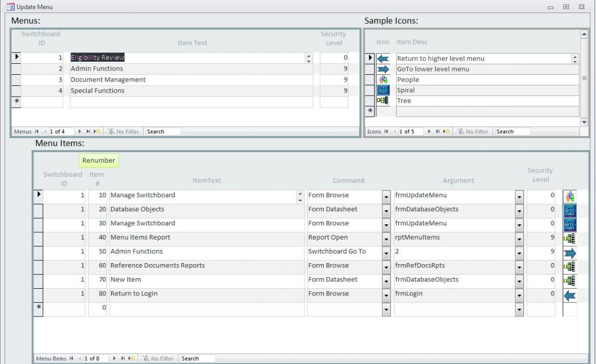This screenshot has width=596, height=364.
Task: Click the Menus record number box 1 of 4
Action: [x=61, y=131]
